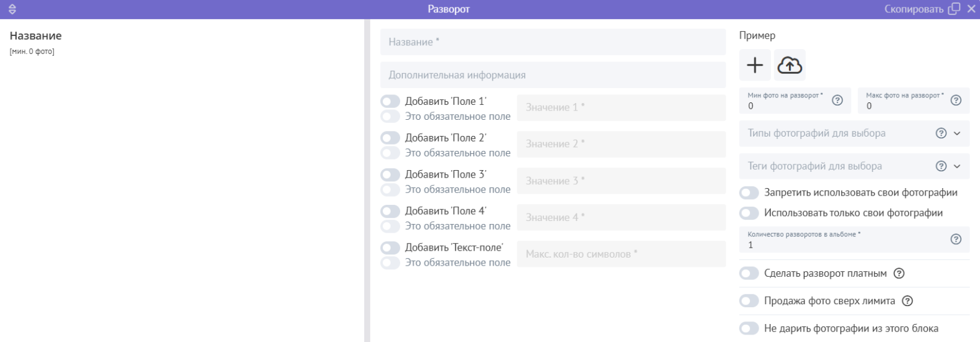Enable the Добавить 'Поле 1' toggle

(390, 101)
